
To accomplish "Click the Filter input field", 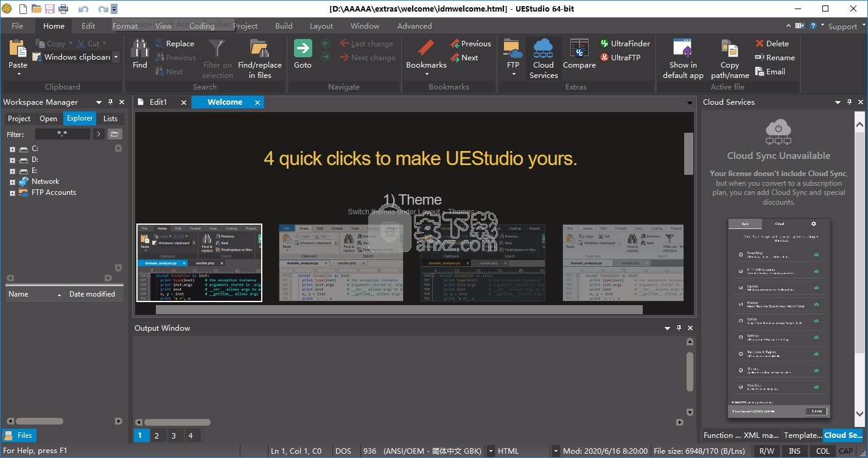I will click(62, 134).
